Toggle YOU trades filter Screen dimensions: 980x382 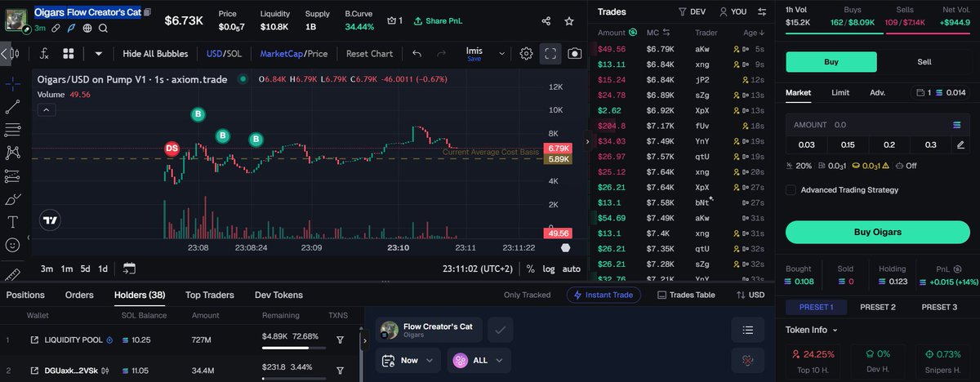click(733, 12)
